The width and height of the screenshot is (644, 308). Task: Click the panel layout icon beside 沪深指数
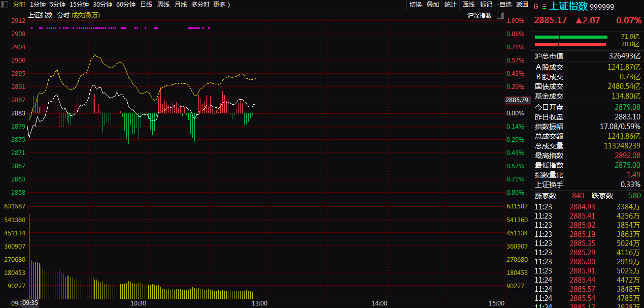click(500, 15)
